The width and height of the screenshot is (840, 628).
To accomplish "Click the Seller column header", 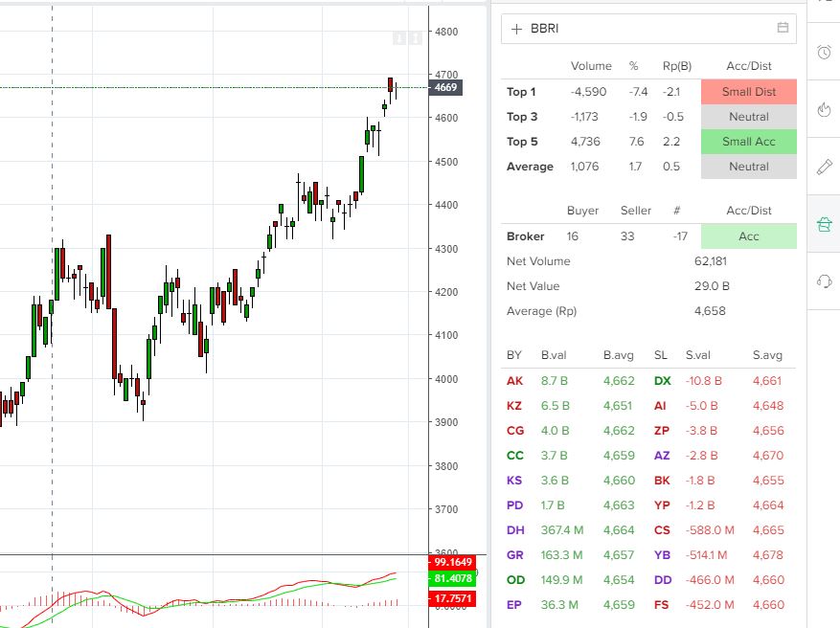I will click(x=636, y=211).
